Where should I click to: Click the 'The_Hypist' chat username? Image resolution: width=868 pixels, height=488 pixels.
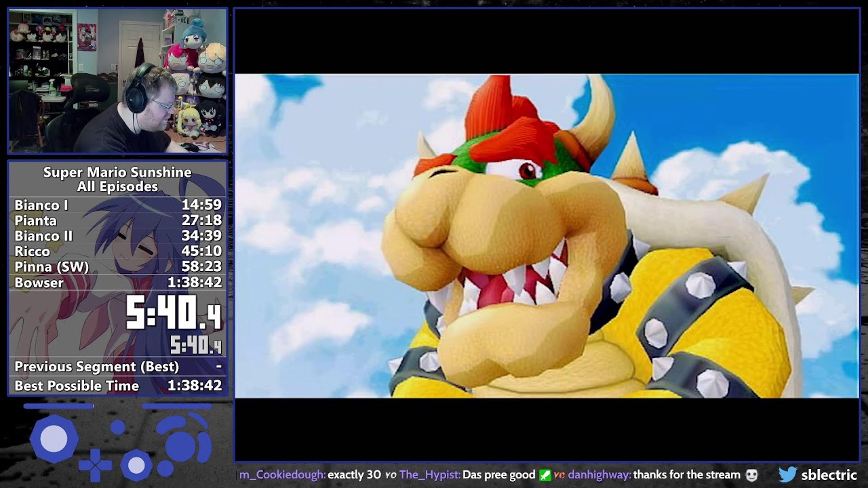pyautogui.click(x=429, y=475)
